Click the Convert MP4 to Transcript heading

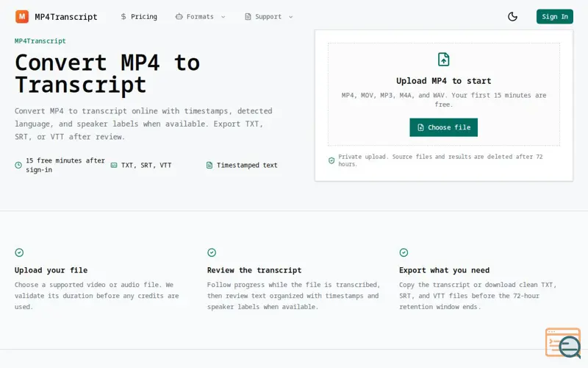(x=107, y=73)
